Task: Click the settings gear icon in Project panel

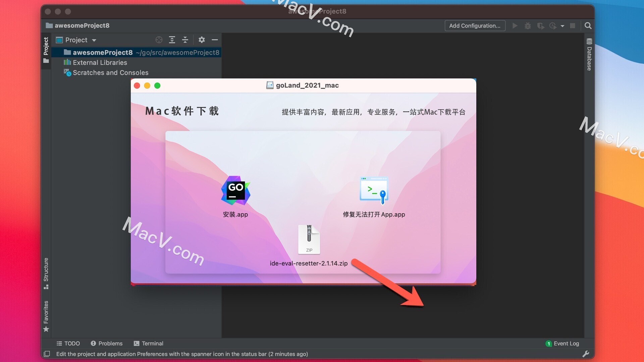Action: click(x=201, y=40)
